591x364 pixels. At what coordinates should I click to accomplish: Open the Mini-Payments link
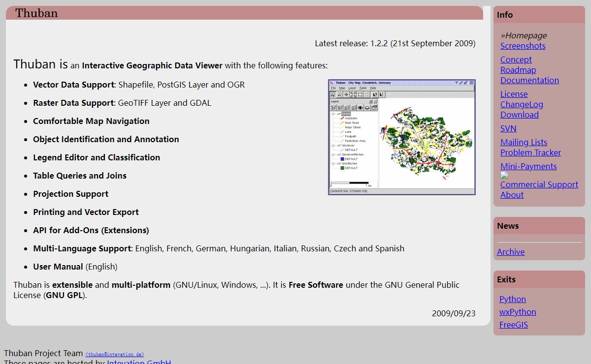[528, 166]
